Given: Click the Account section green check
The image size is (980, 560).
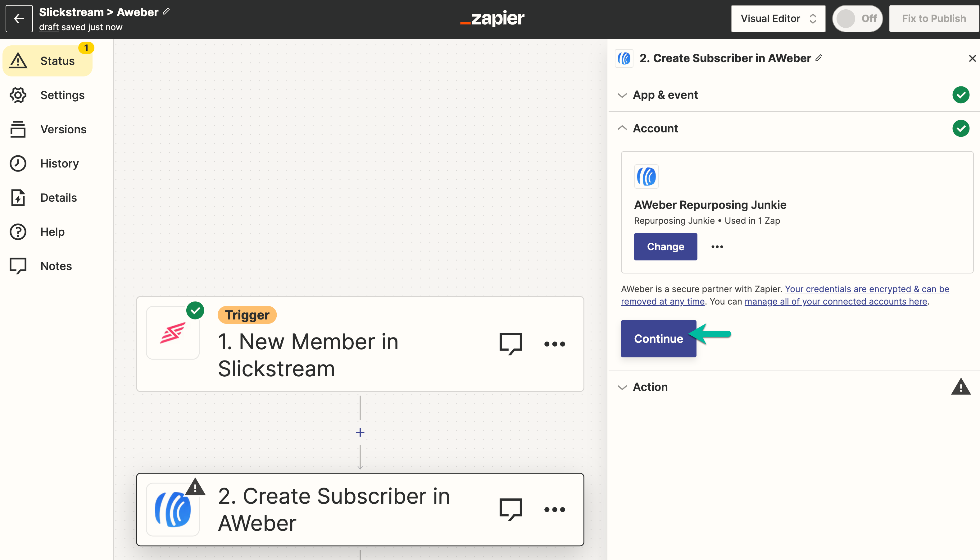Looking at the screenshot, I should (x=961, y=128).
